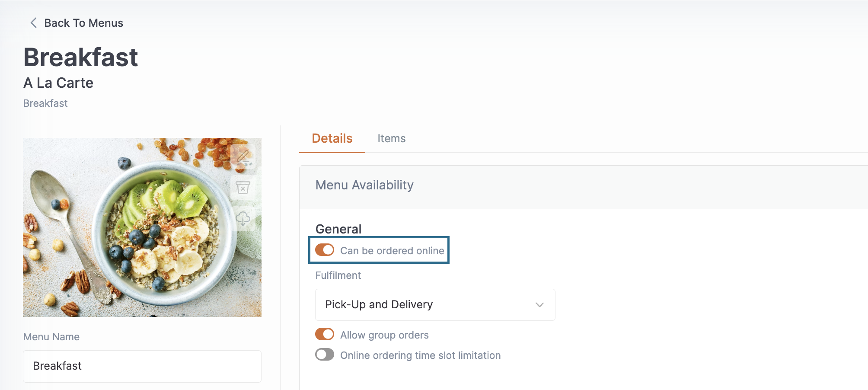Open the Fulfilment dropdown
Image resolution: width=868 pixels, height=390 pixels.
point(435,305)
